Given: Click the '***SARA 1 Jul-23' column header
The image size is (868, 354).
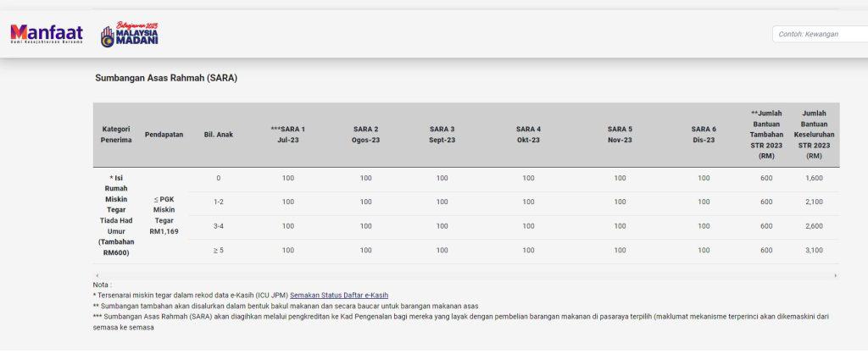Looking at the screenshot, I should click(x=288, y=135).
